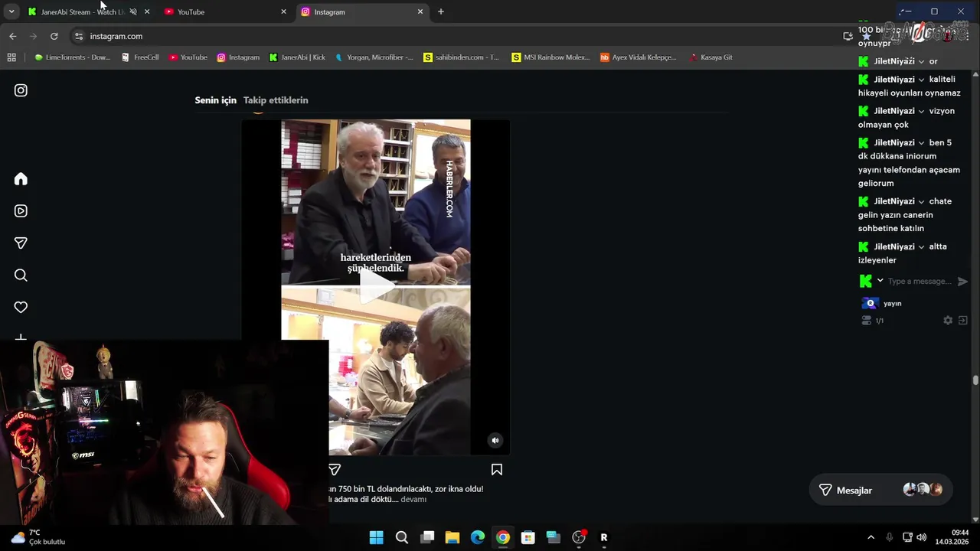Viewport: 980px width, 551px height.
Task: Open Mesajlar floating button
Action: (x=880, y=491)
